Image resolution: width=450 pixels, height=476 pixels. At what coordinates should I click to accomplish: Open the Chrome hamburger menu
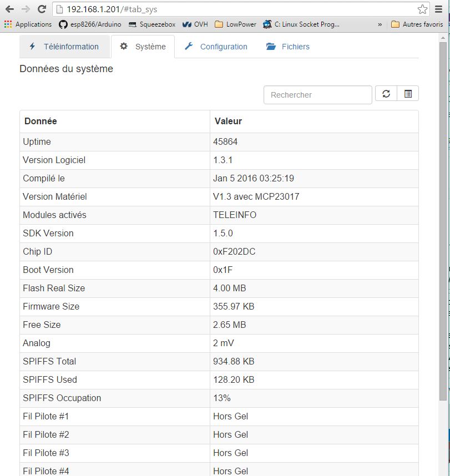(x=438, y=9)
